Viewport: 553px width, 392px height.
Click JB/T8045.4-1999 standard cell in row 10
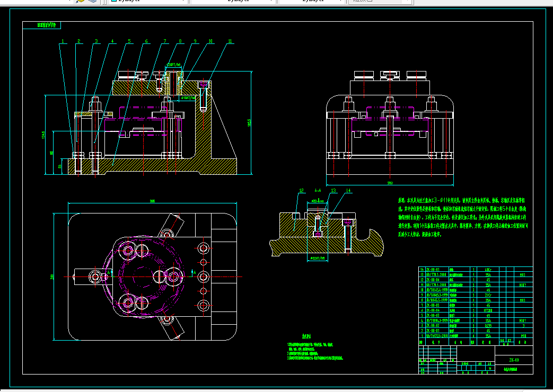coord(436,290)
